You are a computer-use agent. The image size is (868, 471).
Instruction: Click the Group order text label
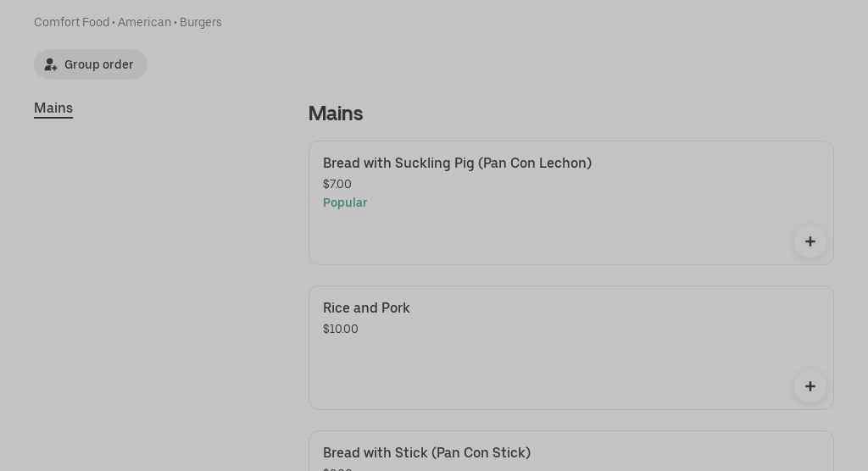(x=99, y=64)
